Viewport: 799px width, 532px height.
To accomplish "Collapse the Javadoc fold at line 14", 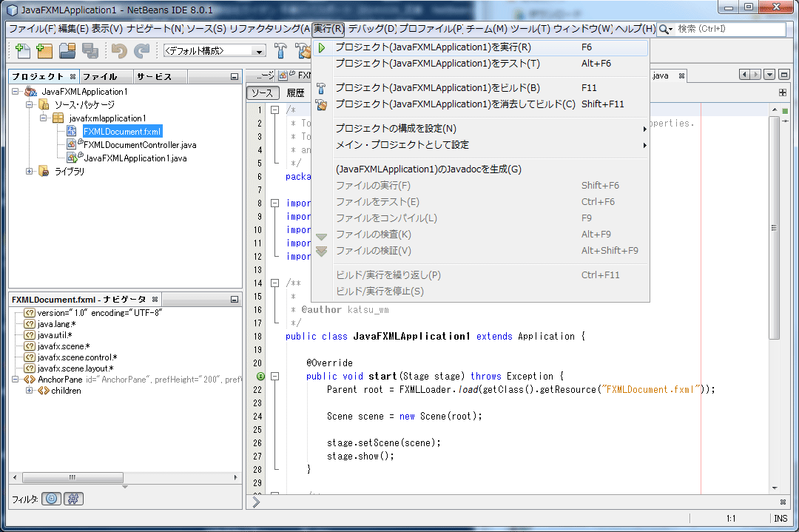I will click(274, 283).
